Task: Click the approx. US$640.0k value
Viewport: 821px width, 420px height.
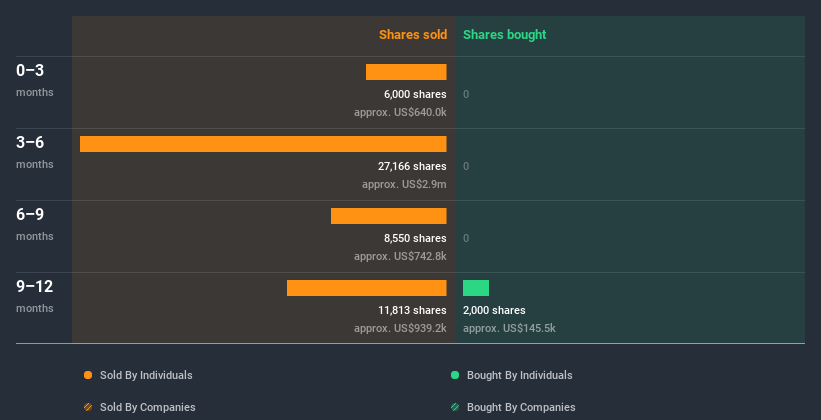Action: (x=400, y=112)
